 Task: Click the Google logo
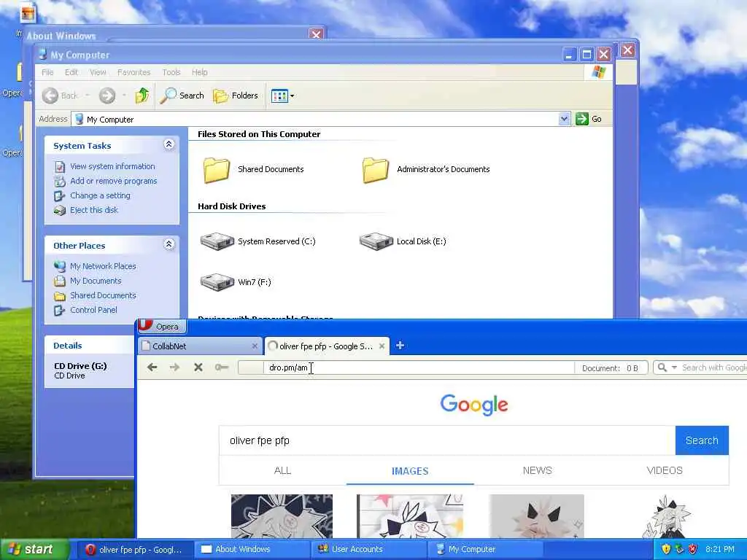pyautogui.click(x=474, y=405)
